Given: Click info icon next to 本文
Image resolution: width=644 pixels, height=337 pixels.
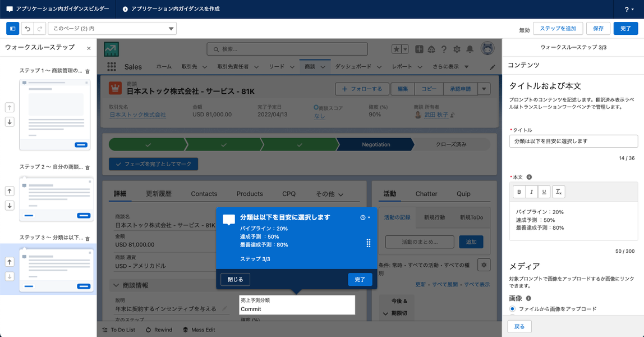Looking at the screenshot, I should coord(529,177).
